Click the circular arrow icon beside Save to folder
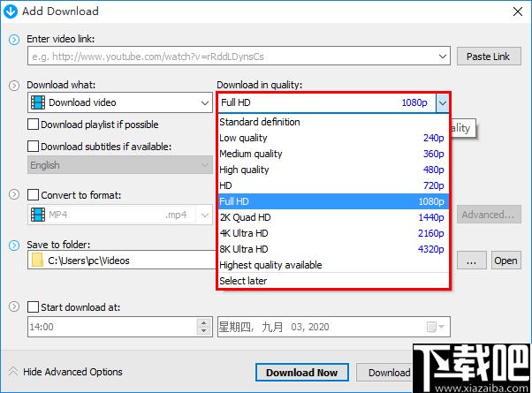 coord(13,244)
